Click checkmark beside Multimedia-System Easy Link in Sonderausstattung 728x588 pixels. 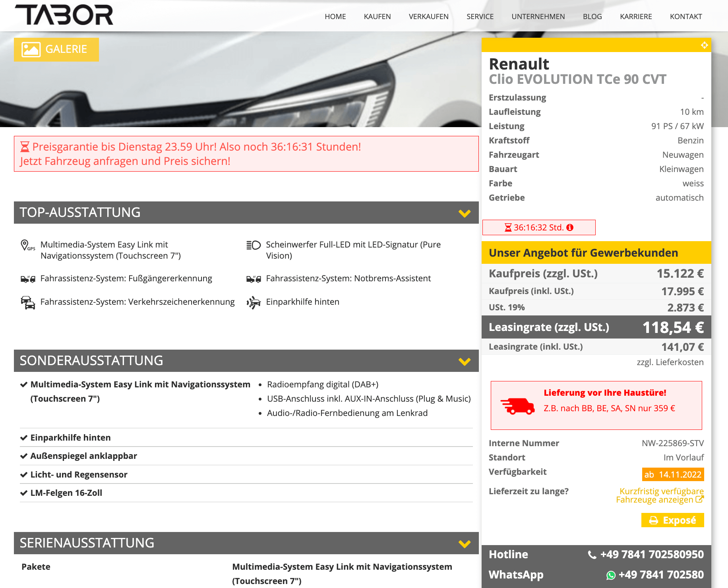click(x=24, y=385)
